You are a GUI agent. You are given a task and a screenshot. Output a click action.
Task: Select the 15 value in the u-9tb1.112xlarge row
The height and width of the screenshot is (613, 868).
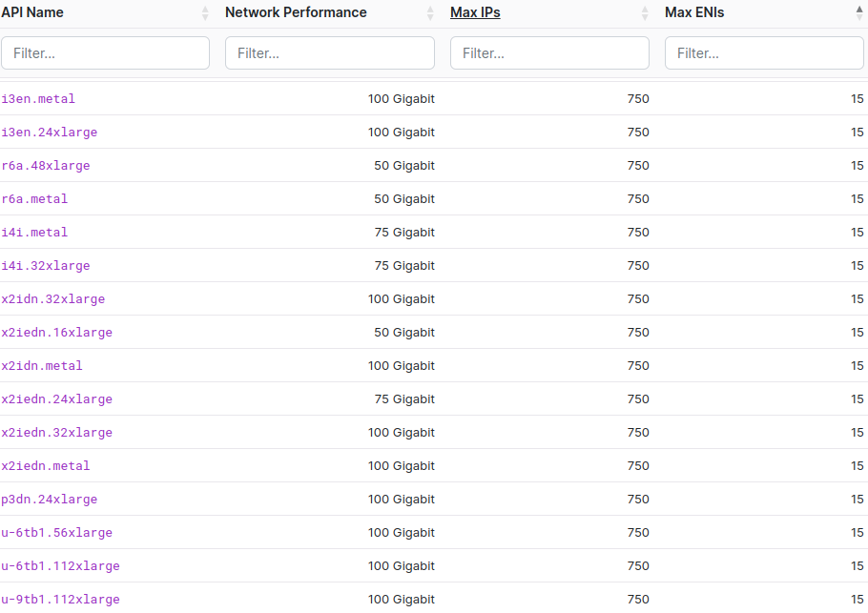click(x=858, y=599)
